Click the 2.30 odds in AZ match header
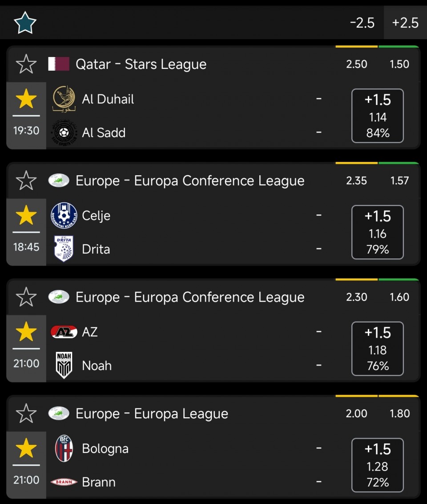Image resolution: width=427 pixels, height=504 pixels. click(x=357, y=297)
